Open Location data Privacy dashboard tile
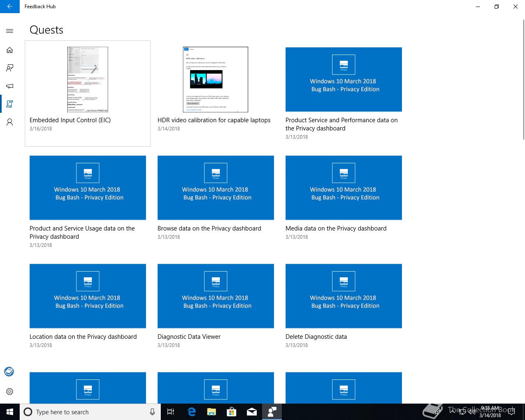This screenshot has height=420, width=525. pos(88,296)
